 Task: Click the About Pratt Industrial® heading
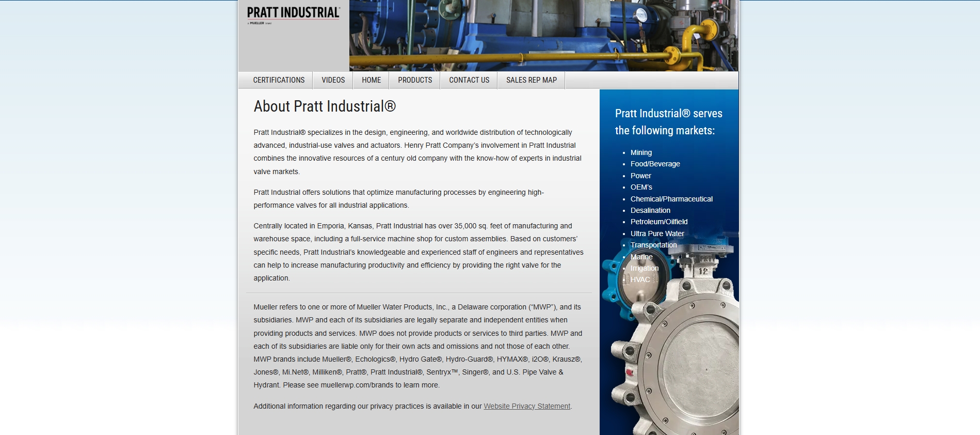[325, 106]
